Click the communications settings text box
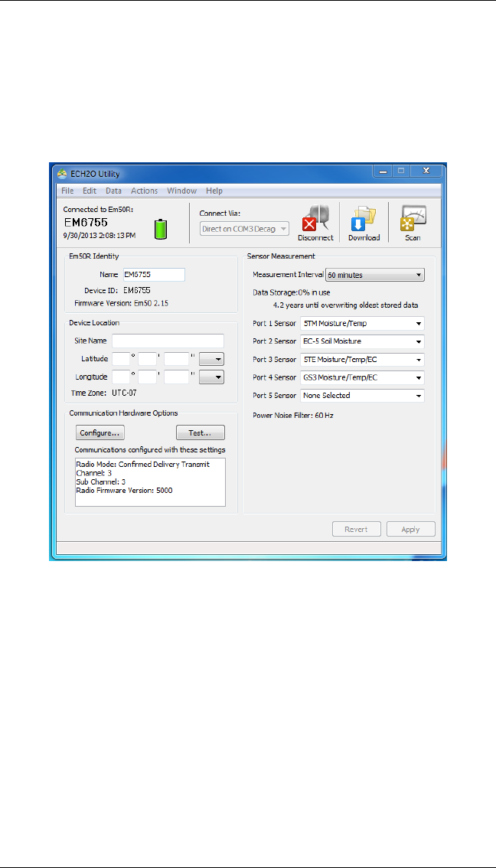Image resolution: width=496 pixels, height=868 pixels. 151,482
